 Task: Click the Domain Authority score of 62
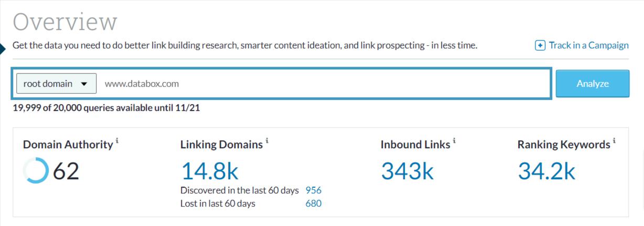[66, 171]
